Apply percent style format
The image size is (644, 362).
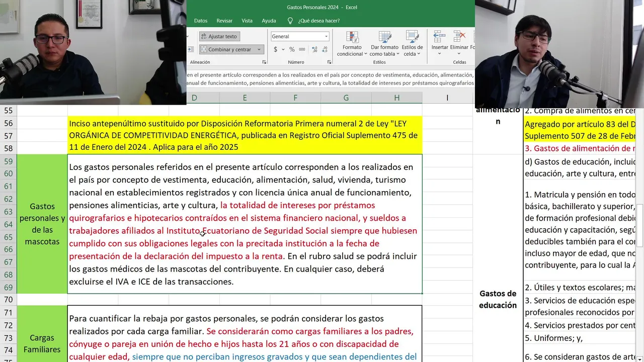[292, 49]
